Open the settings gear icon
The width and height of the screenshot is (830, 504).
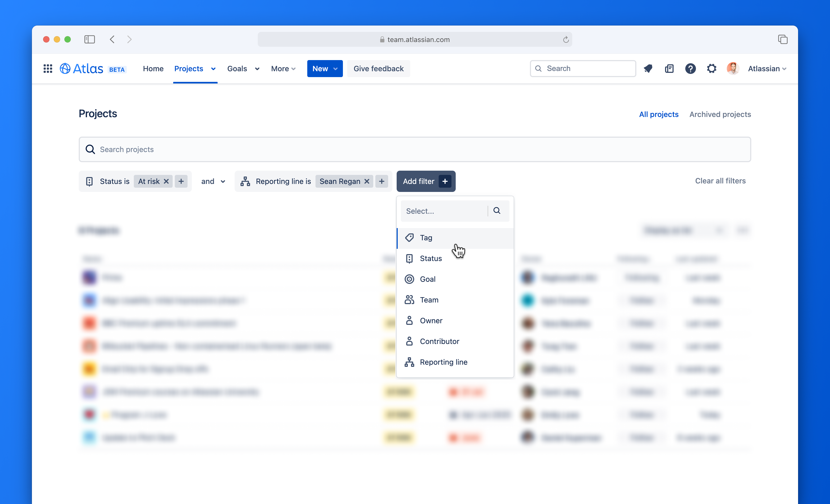tap(711, 69)
